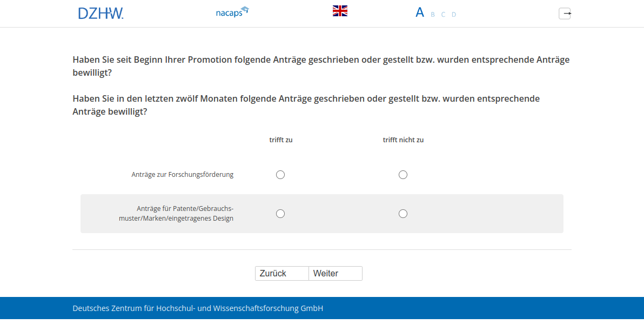Click the question text about Promotion

[321, 66]
